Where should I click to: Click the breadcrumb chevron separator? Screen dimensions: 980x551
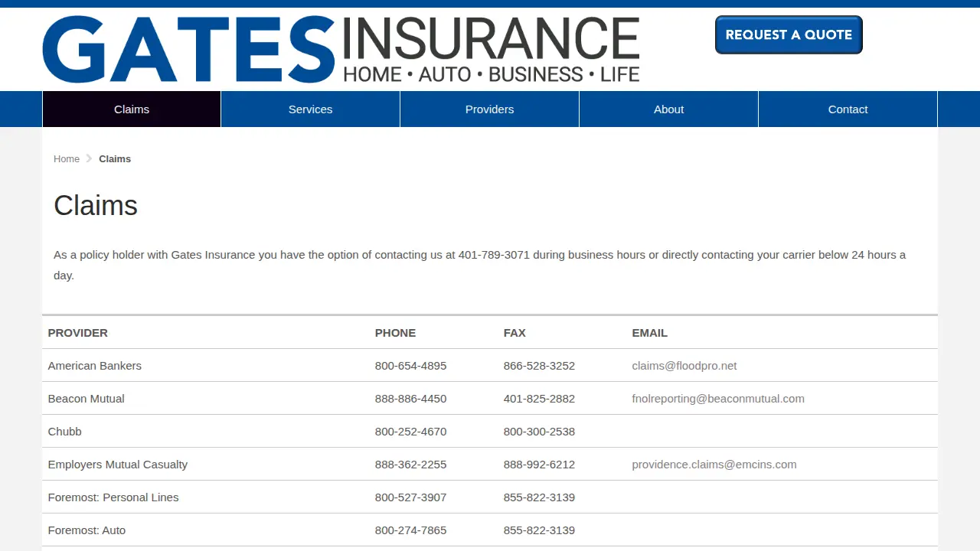[x=89, y=158]
